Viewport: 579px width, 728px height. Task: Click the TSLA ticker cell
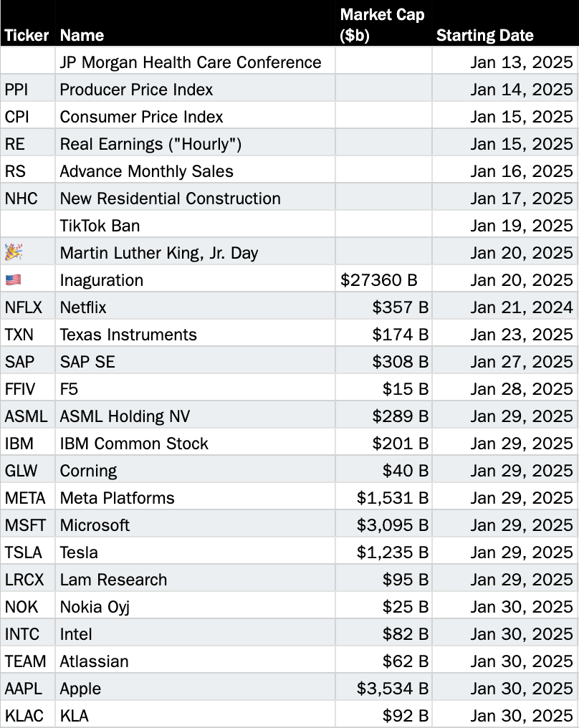click(23, 552)
